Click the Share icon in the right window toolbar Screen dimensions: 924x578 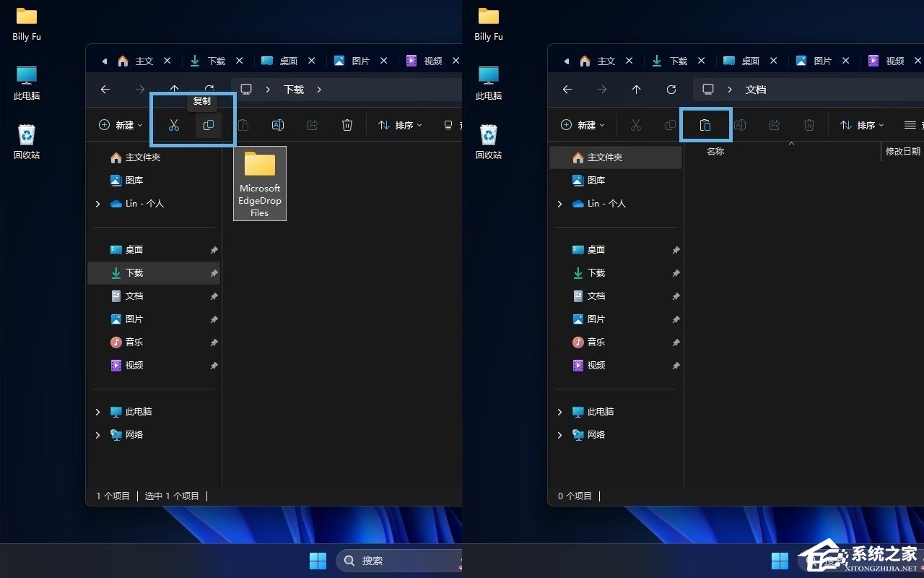[x=775, y=125]
